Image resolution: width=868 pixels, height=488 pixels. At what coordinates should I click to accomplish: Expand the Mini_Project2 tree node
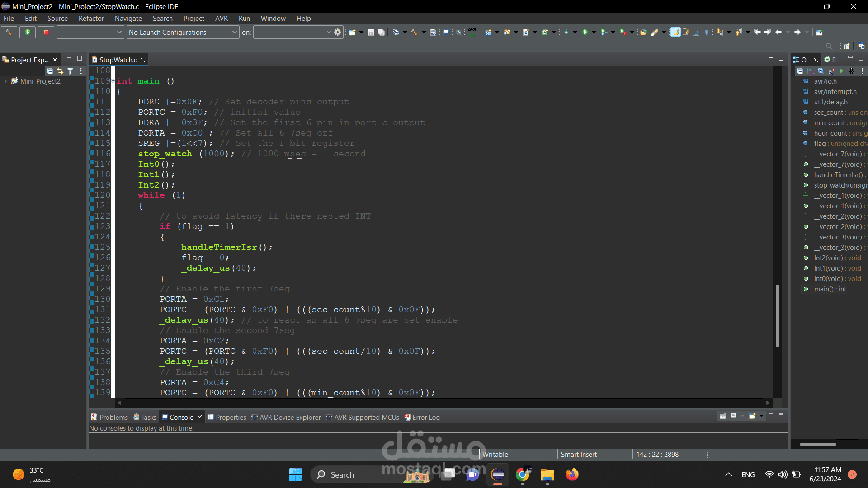[5, 81]
